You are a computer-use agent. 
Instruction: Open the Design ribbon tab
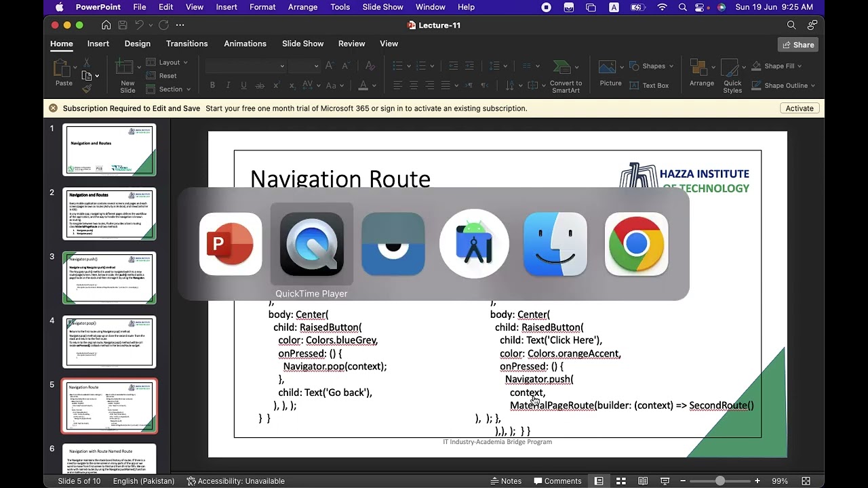(x=138, y=43)
